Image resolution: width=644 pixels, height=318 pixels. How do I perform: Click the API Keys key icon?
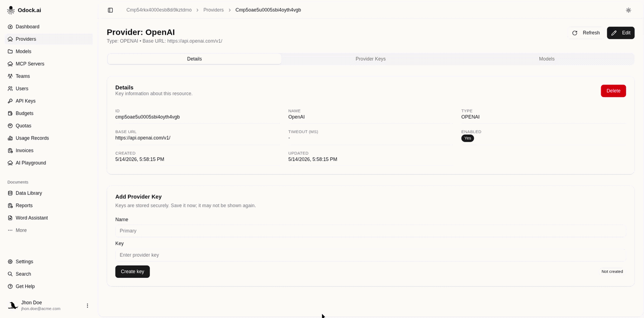(x=11, y=101)
